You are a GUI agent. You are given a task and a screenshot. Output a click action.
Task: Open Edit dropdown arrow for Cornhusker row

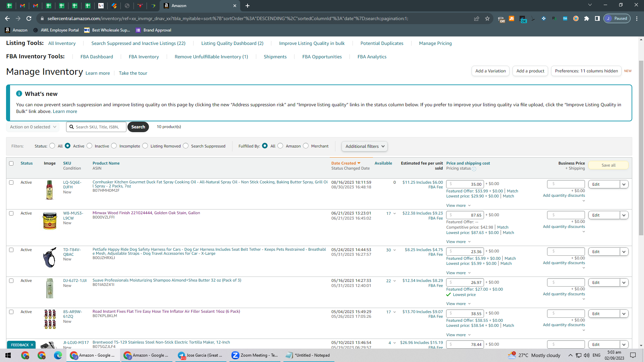click(624, 184)
